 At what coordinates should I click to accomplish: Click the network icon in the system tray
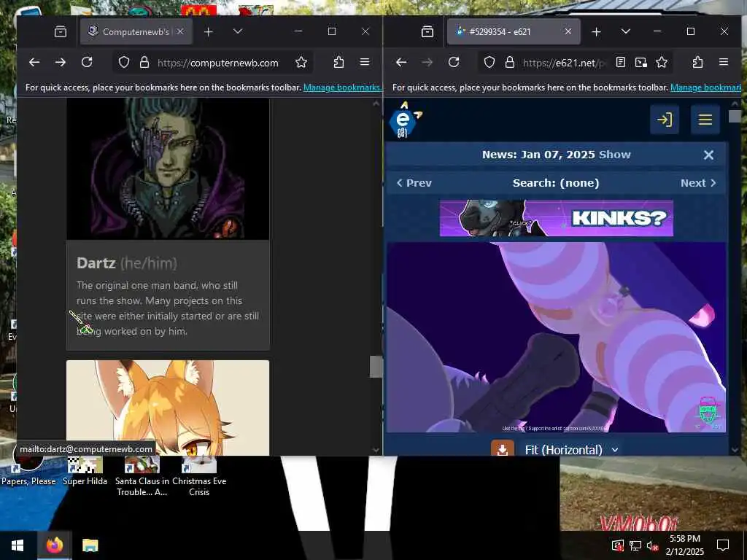tap(635, 545)
